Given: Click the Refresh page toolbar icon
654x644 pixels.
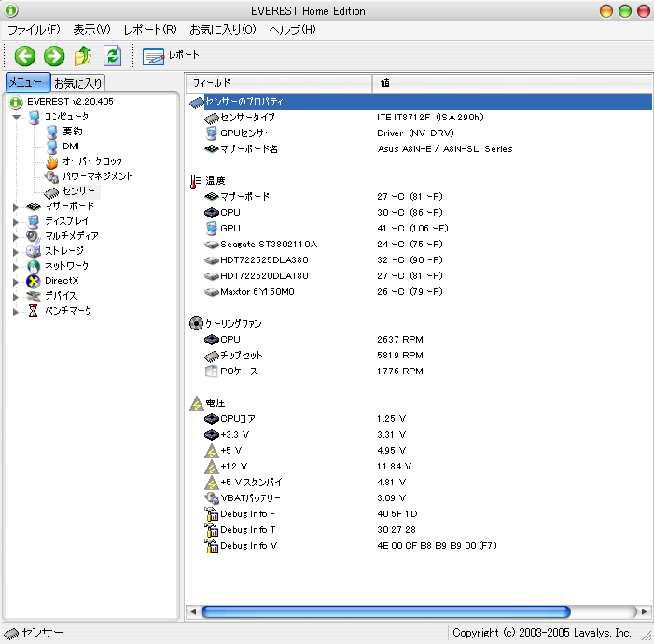Looking at the screenshot, I should tap(112, 56).
